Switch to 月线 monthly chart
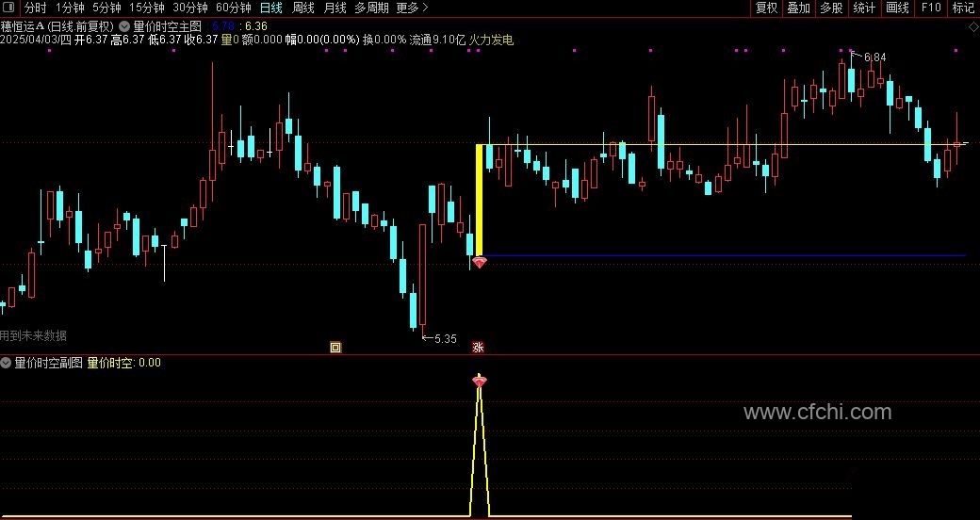The height and width of the screenshot is (520, 980). coord(335,8)
